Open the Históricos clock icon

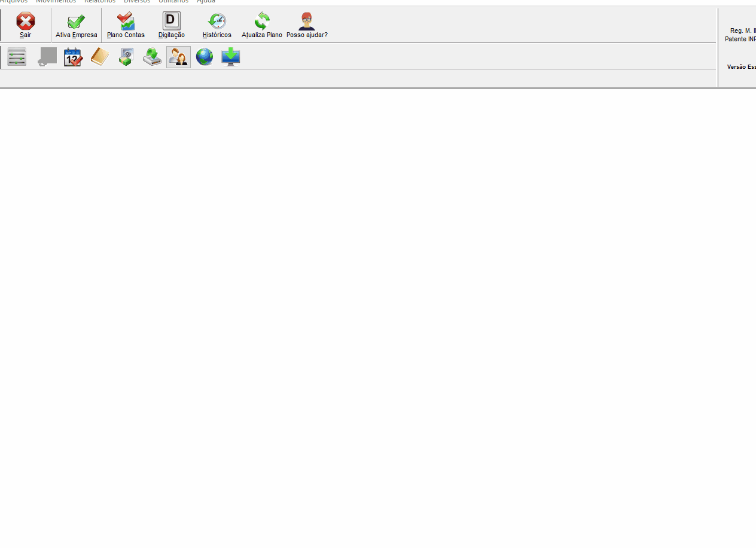tap(217, 25)
